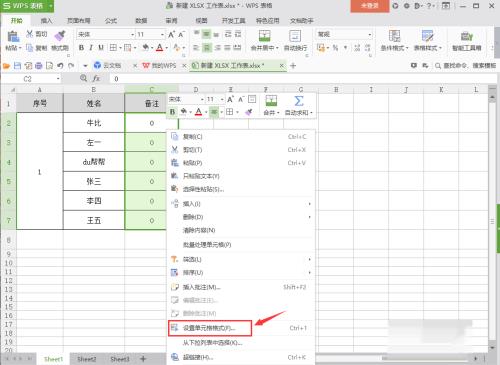Click the Open folder icon in quick access bar
The image size is (500, 365).
pos(6,66)
